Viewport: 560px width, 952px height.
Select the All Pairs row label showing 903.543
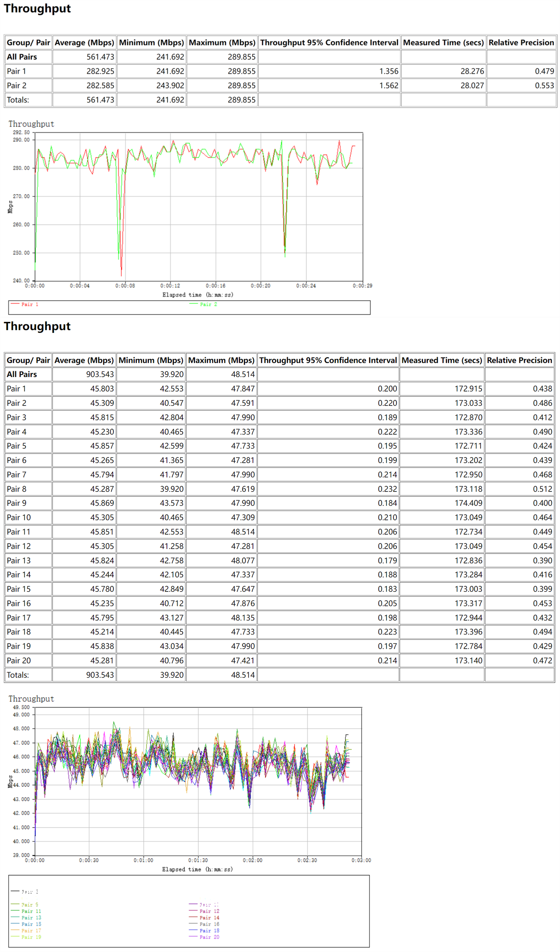pyautogui.click(x=22, y=374)
